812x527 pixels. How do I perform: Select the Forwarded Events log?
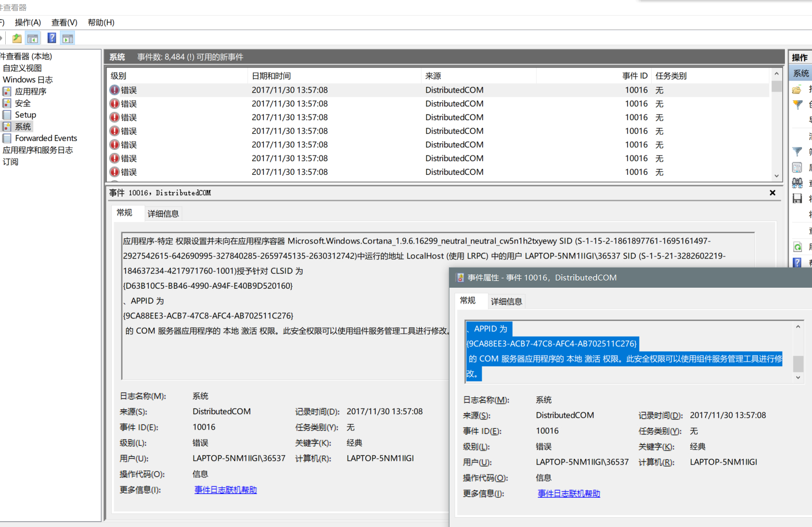click(x=46, y=138)
